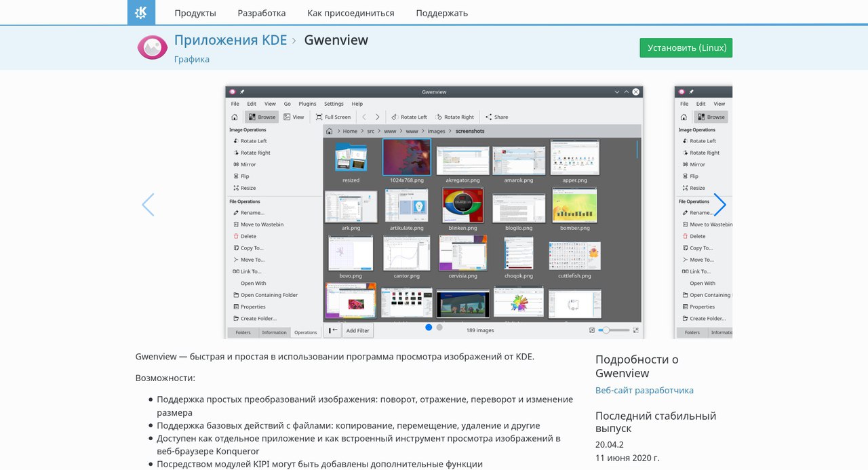The height and width of the screenshot is (470, 868).
Task: Click the screenshots breadcrumb in the path bar
Action: pyautogui.click(x=470, y=131)
